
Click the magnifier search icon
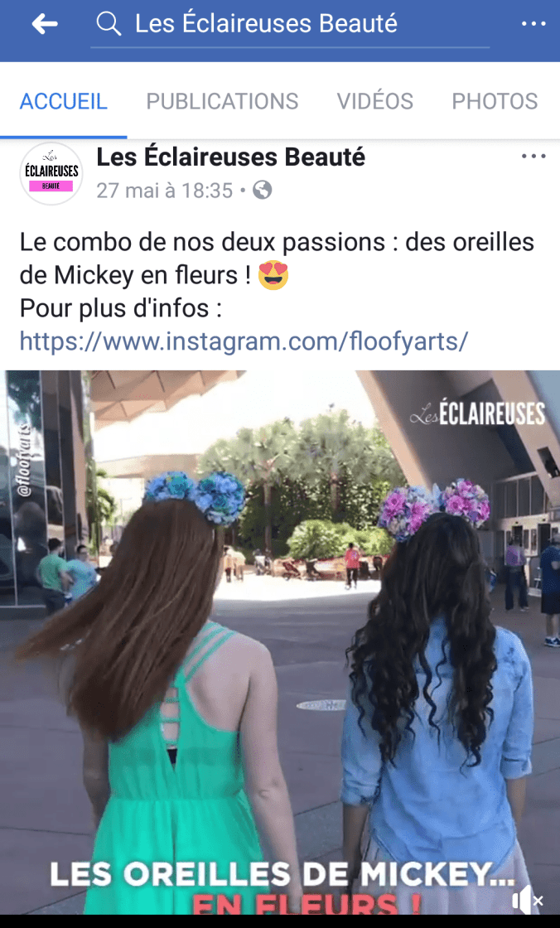pyautogui.click(x=109, y=24)
